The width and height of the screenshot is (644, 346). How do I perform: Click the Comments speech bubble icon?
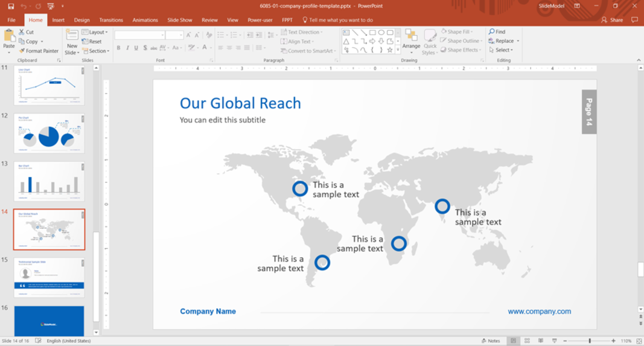634,20
